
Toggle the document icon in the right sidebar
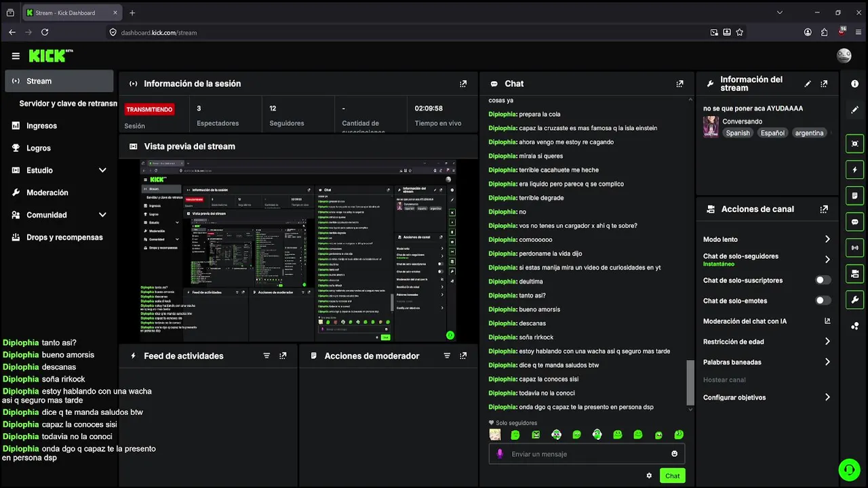click(854, 196)
